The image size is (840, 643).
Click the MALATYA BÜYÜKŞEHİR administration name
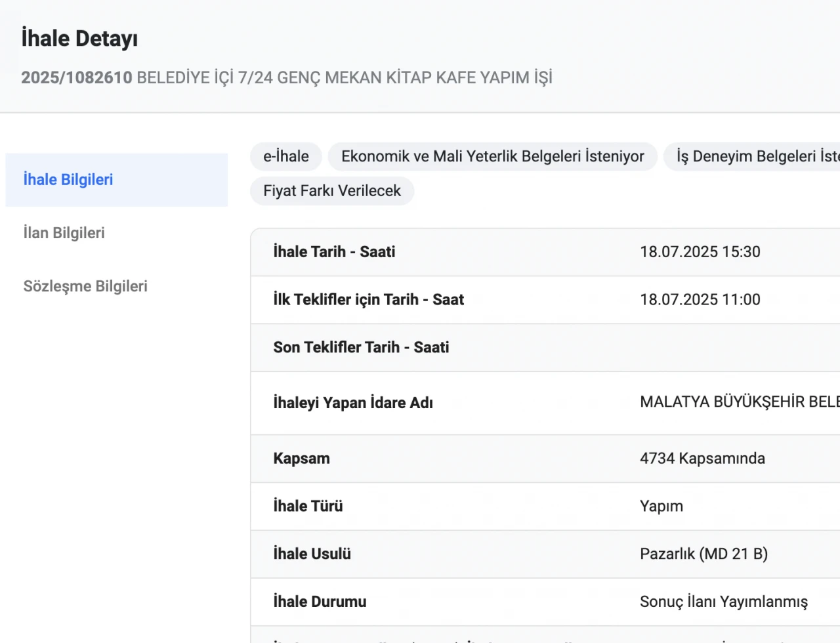pos(740,402)
